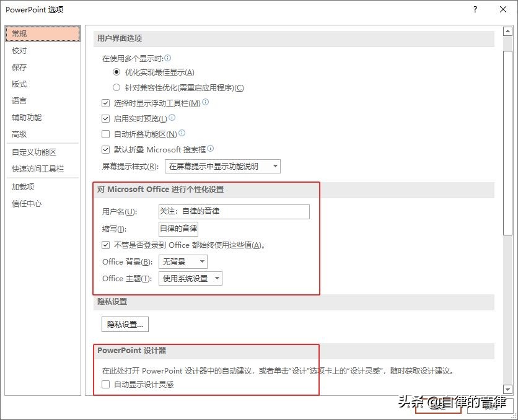The width and height of the screenshot is (518, 420).
Task: Toggle 不管是否登录到 Office 都始终使用这些值 checkbox
Action: pos(105,245)
